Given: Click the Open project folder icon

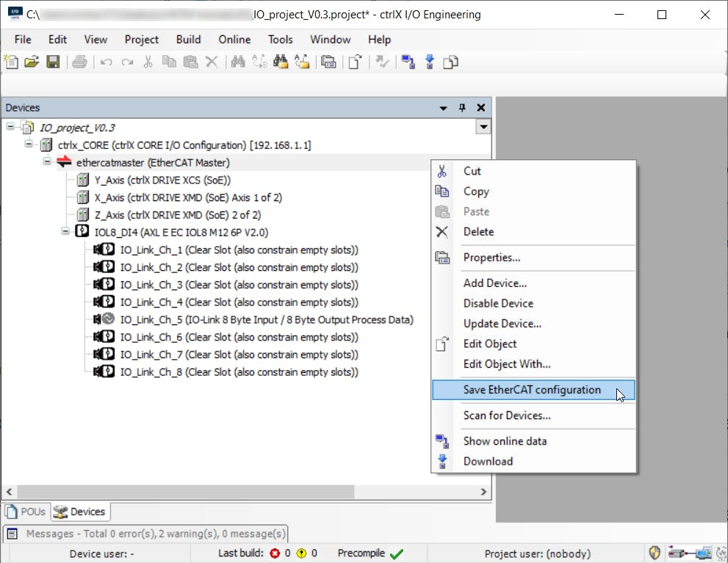Looking at the screenshot, I should tap(32, 62).
